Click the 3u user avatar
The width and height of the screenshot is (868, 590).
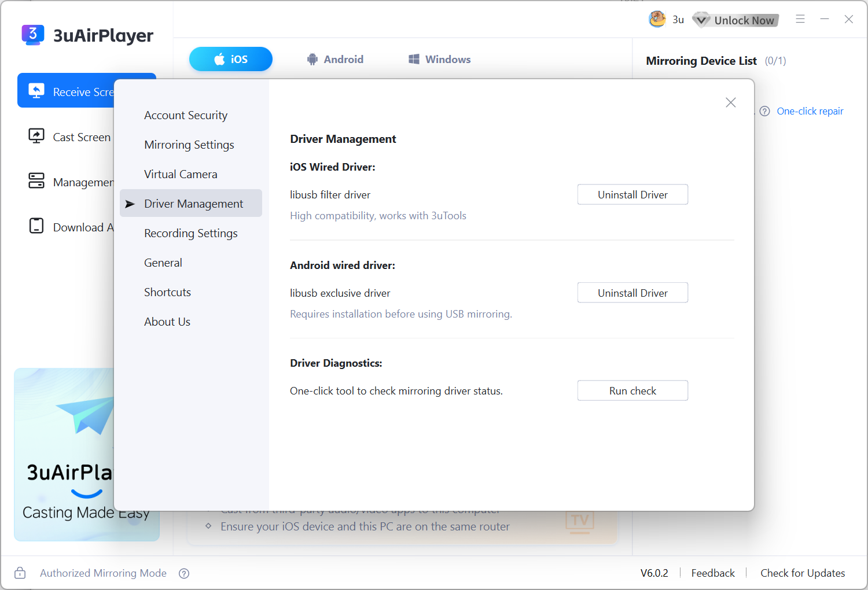coord(657,19)
